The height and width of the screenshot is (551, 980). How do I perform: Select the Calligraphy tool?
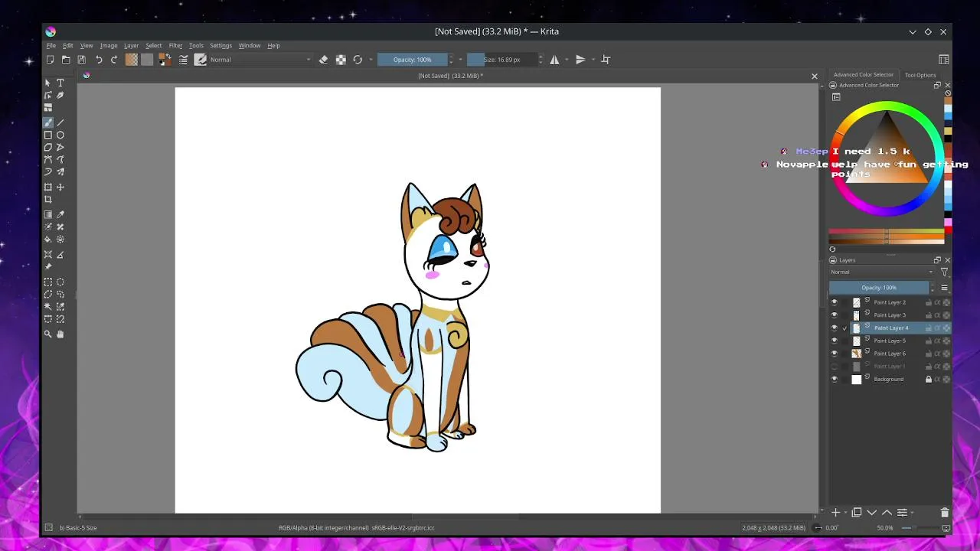[x=60, y=95]
